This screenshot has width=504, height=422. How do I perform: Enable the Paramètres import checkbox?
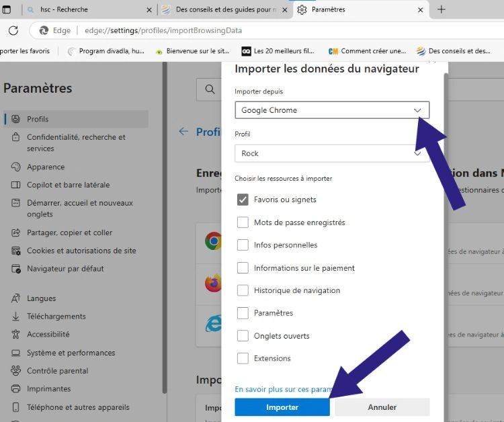243,312
